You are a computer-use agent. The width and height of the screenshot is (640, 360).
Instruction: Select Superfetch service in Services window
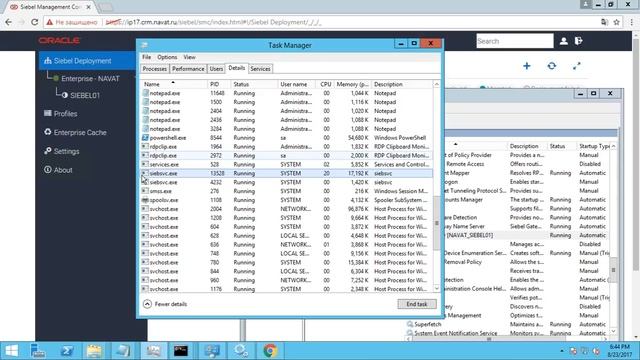point(427,324)
